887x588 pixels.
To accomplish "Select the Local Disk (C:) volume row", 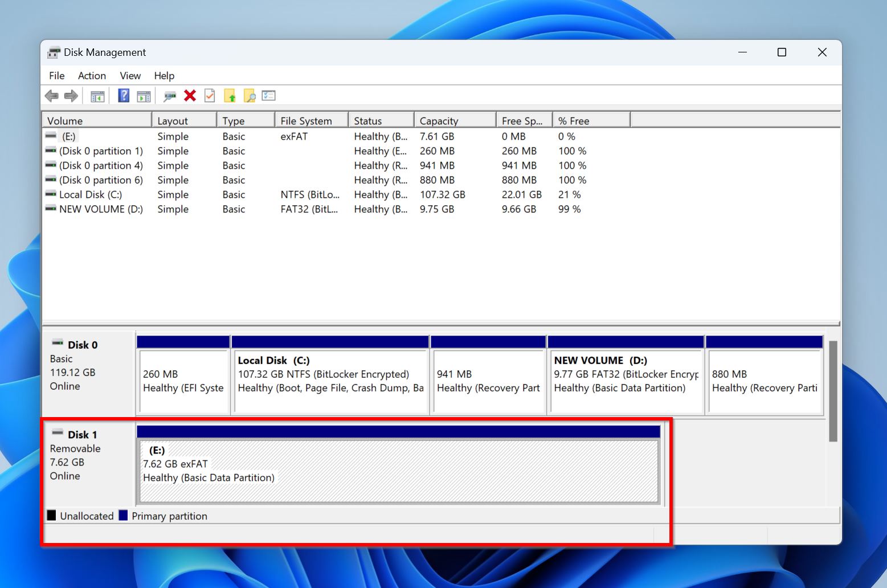I will click(x=91, y=195).
